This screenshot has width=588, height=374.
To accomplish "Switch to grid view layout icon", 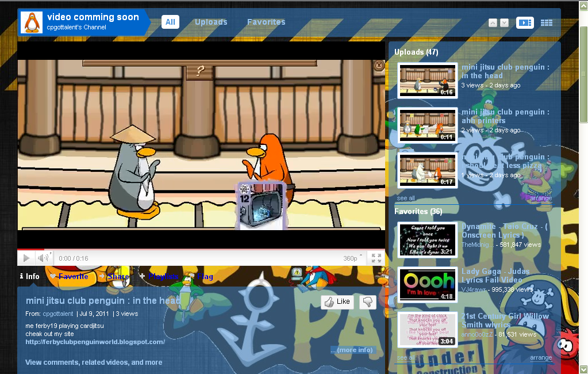I will coord(547,23).
